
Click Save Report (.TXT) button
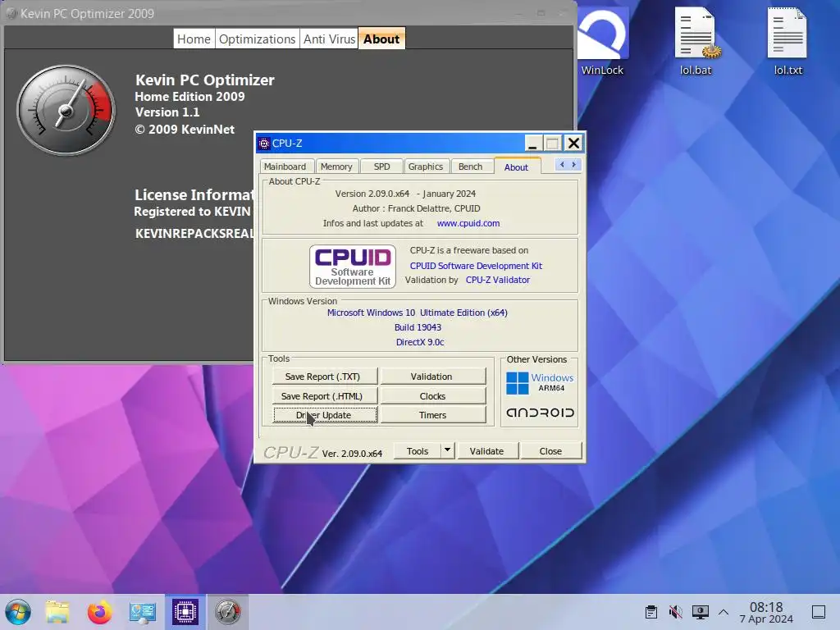[x=325, y=377]
